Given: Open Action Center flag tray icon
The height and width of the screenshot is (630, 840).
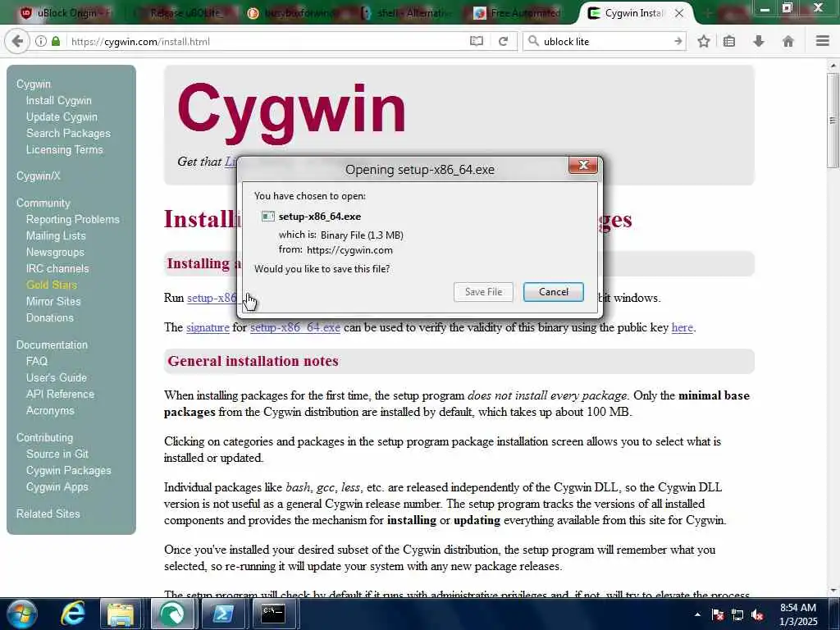Looking at the screenshot, I should 717,614.
